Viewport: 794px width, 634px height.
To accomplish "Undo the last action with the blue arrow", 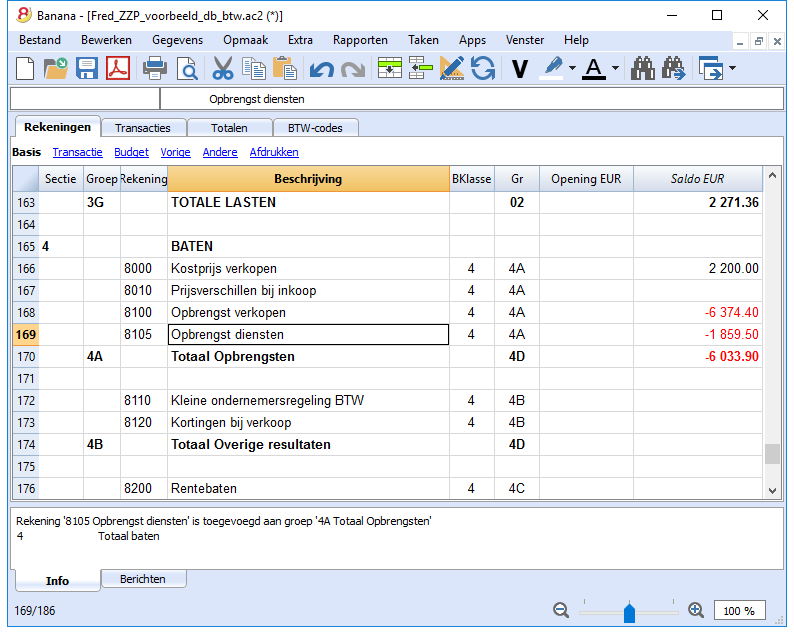I will [322, 69].
